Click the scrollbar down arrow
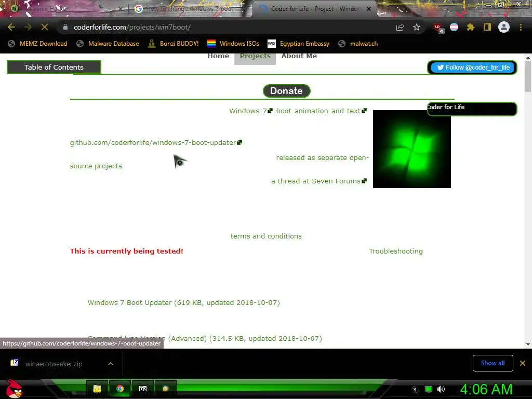Viewport: 532px width, 399px height. pyautogui.click(x=528, y=344)
